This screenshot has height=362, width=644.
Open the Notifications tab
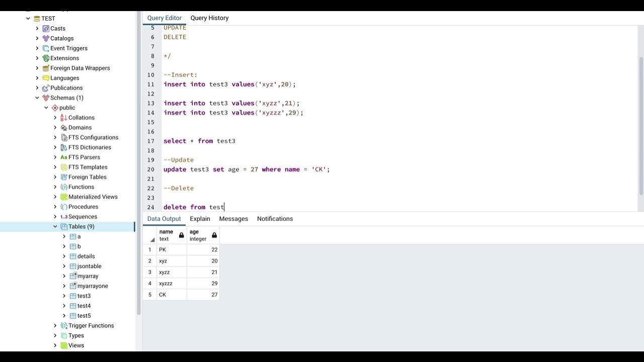[275, 219]
